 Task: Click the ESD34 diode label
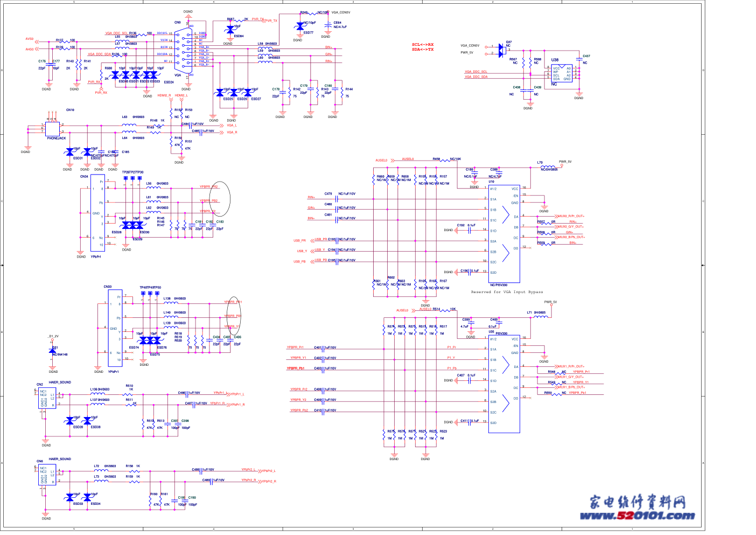pyautogui.click(x=96, y=504)
